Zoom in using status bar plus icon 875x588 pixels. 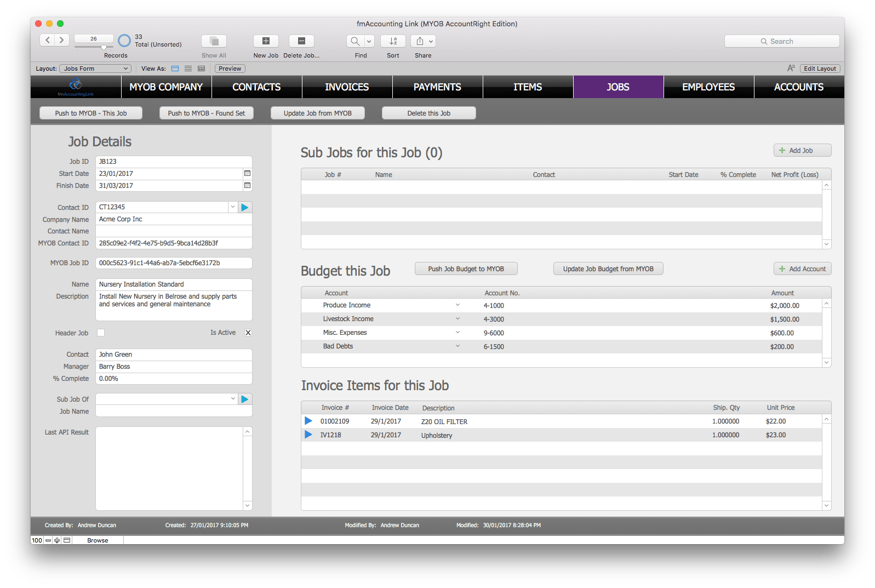[57, 540]
